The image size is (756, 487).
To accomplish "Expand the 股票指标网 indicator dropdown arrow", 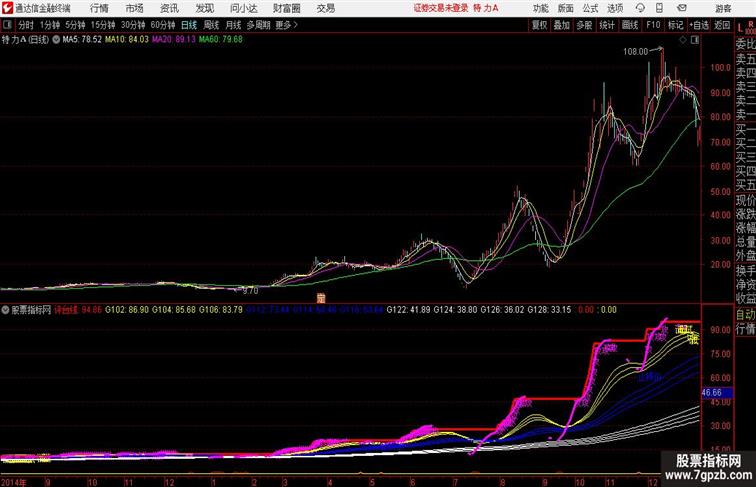I will [5, 310].
